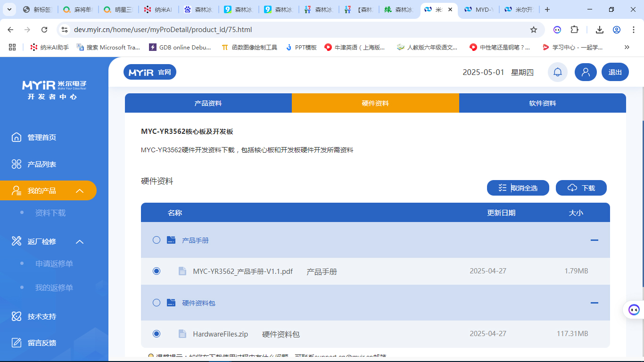Collapse the 硬件资料包 folder section
The height and width of the screenshot is (362, 644).
coord(594,303)
